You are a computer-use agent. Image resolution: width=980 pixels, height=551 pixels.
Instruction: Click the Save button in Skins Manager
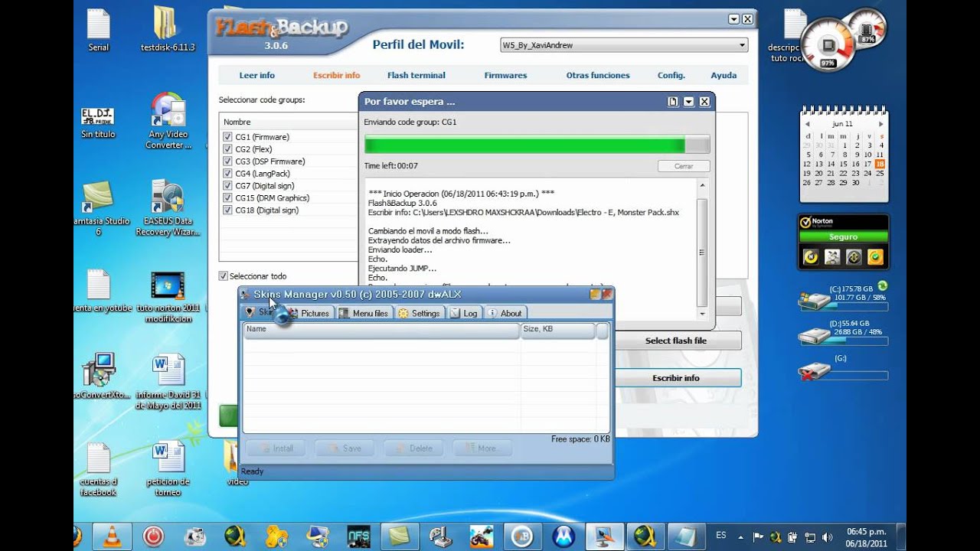(x=345, y=448)
